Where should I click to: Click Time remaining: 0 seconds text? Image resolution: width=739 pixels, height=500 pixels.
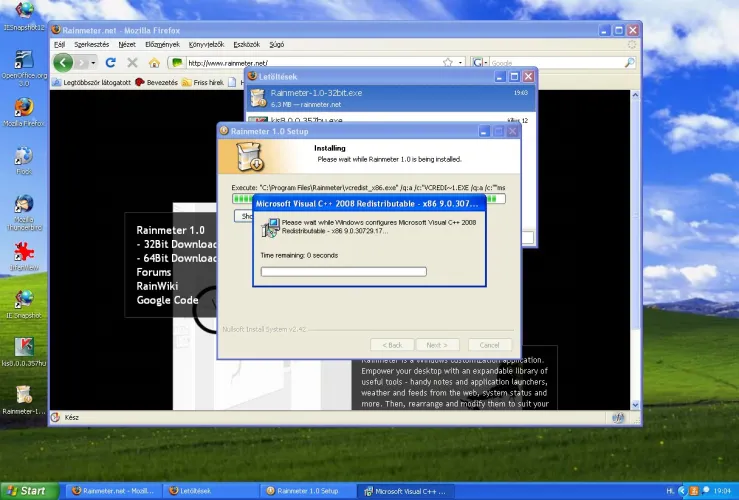pyautogui.click(x=299, y=255)
